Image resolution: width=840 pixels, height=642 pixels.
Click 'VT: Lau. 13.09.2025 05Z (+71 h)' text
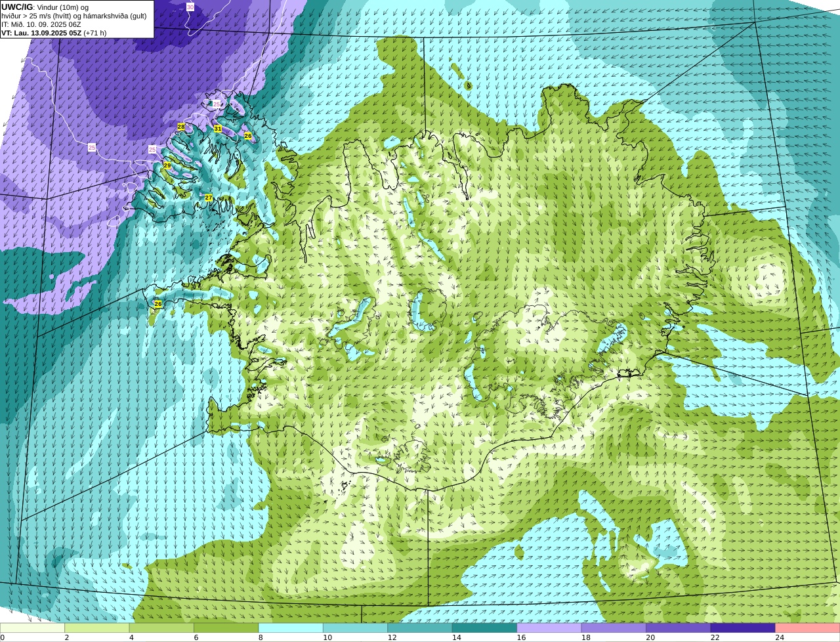point(54,33)
